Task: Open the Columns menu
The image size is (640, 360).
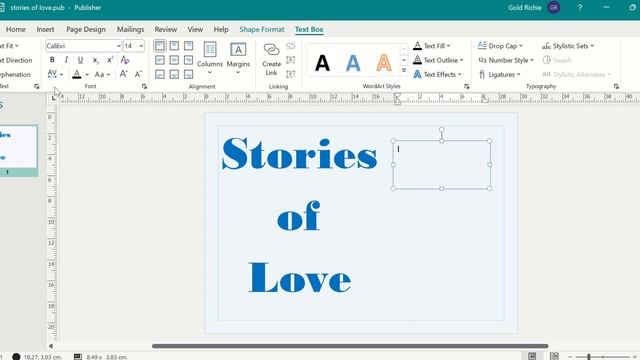Action: 210,58
